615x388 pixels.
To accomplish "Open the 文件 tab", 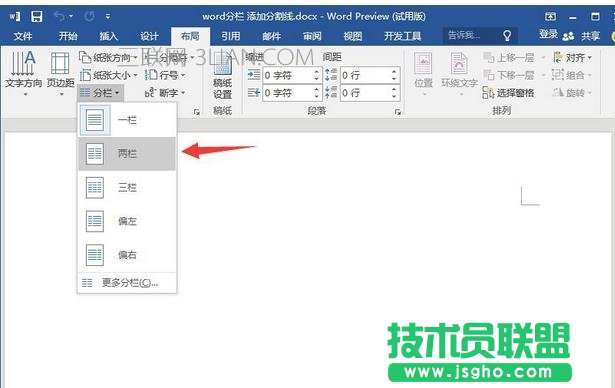I will click(23, 36).
